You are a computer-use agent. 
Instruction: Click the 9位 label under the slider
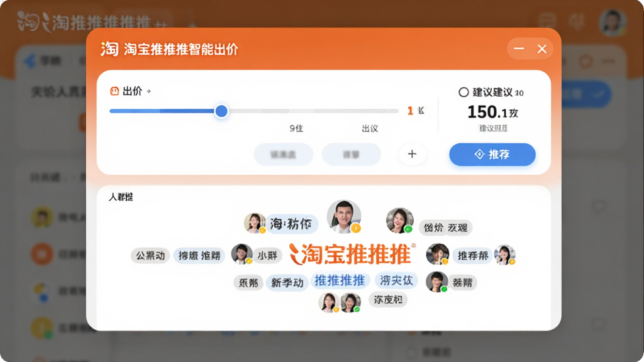(296, 128)
